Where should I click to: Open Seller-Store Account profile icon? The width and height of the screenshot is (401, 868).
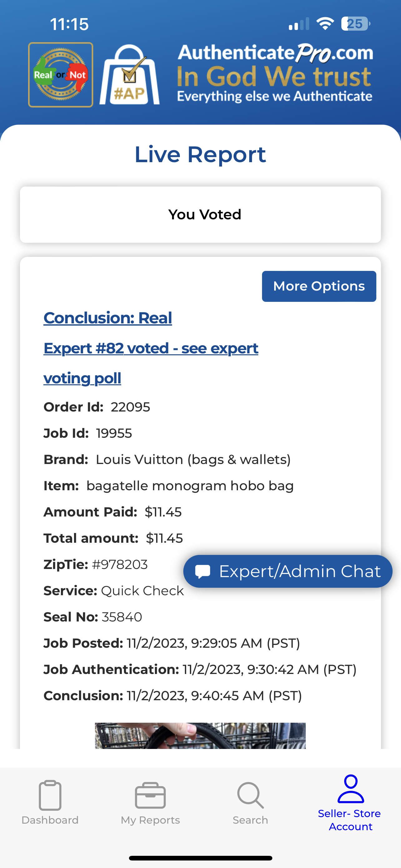350,789
